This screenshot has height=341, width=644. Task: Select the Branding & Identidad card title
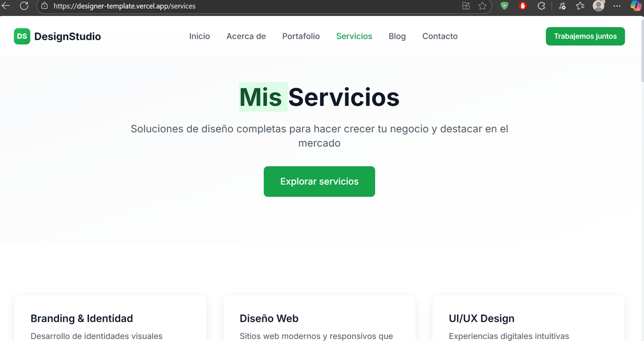click(82, 318)
